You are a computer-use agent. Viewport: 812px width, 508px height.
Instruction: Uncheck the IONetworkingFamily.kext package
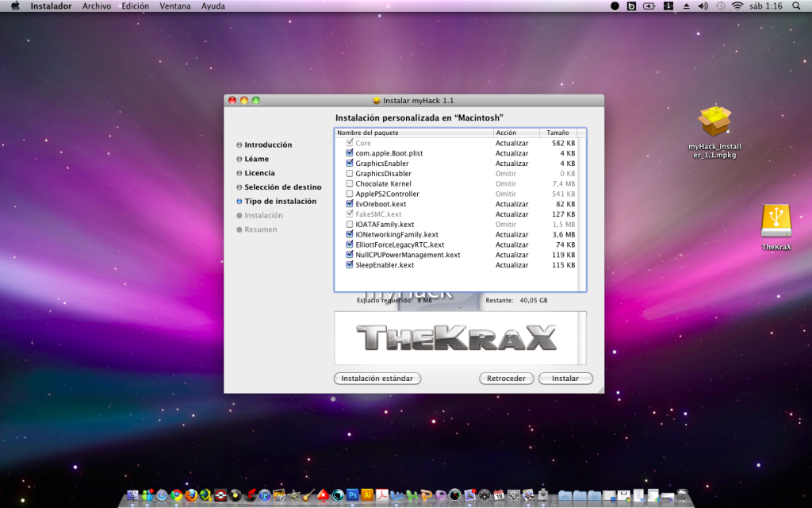(350, 234)
